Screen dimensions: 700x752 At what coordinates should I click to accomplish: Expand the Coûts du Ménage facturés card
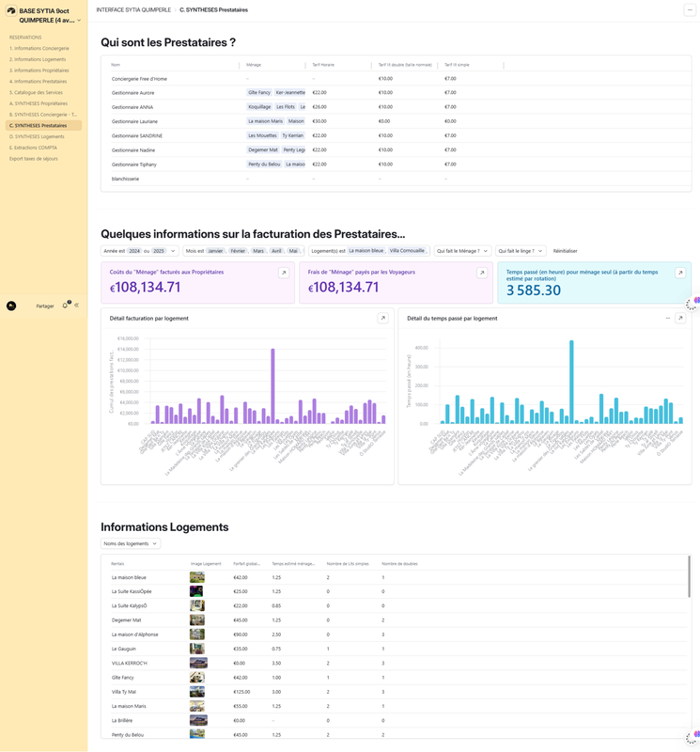[284, 274]
